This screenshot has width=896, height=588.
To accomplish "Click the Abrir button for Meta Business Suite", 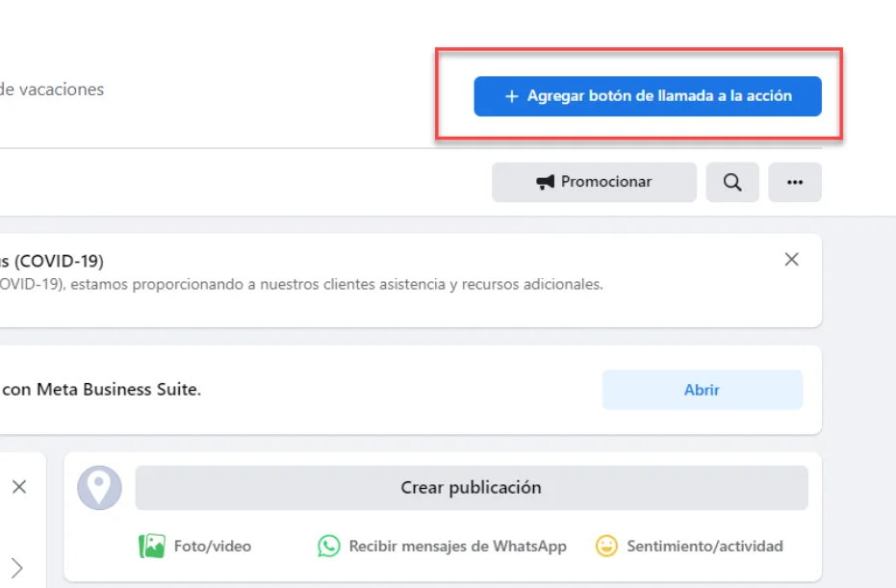I will tap(703, 390).
